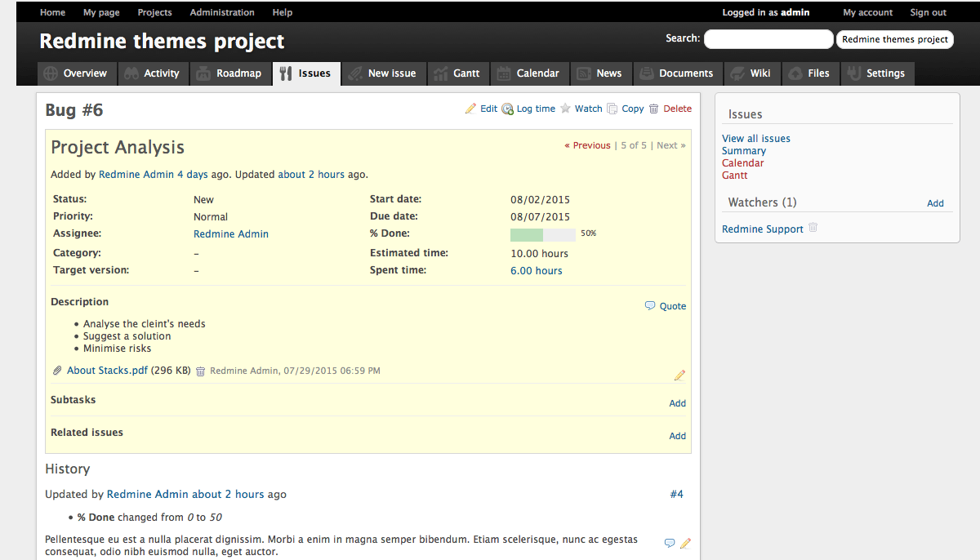Add a subtask via Add link
Screen dimensions: 980x560
coord(678,403)
